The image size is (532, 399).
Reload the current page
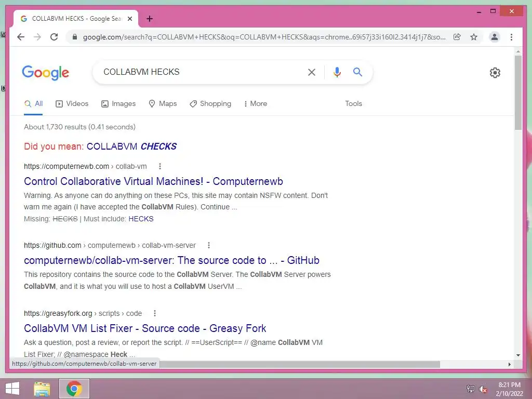[x=54, y=37]
